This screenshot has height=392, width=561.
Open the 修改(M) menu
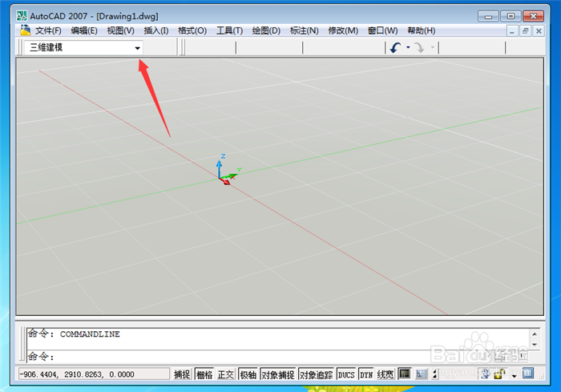(x=343, y=30)
